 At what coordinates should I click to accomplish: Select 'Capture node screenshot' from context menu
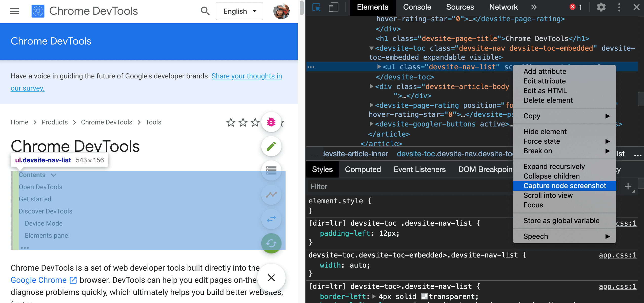(564, 186)
